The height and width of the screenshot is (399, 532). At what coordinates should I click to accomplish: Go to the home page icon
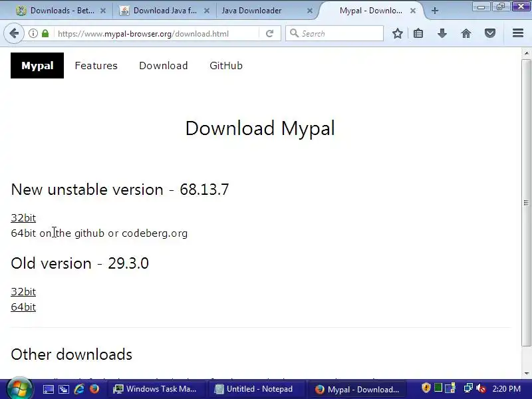(x=466, y=33)
